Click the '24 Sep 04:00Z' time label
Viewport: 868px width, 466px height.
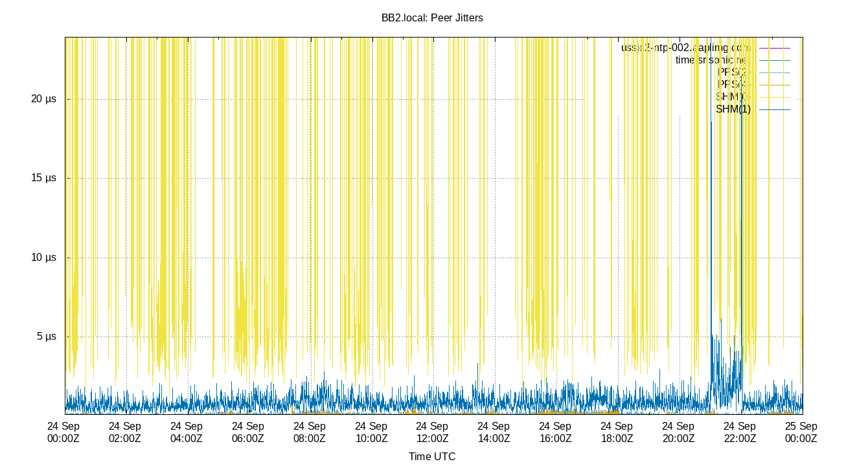tap(187, 432)
